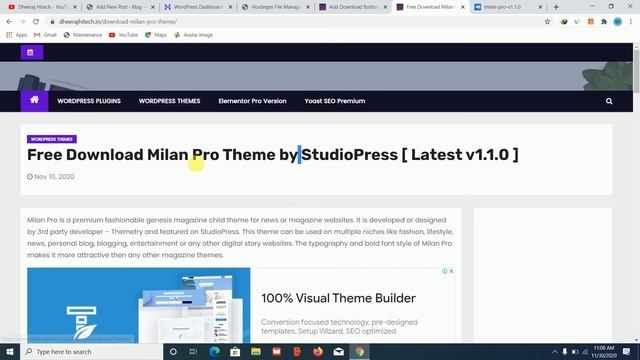The width and height of the screenshot is (640, 360).
Task: Click the browser back arrow
Action: click(9, 22)
